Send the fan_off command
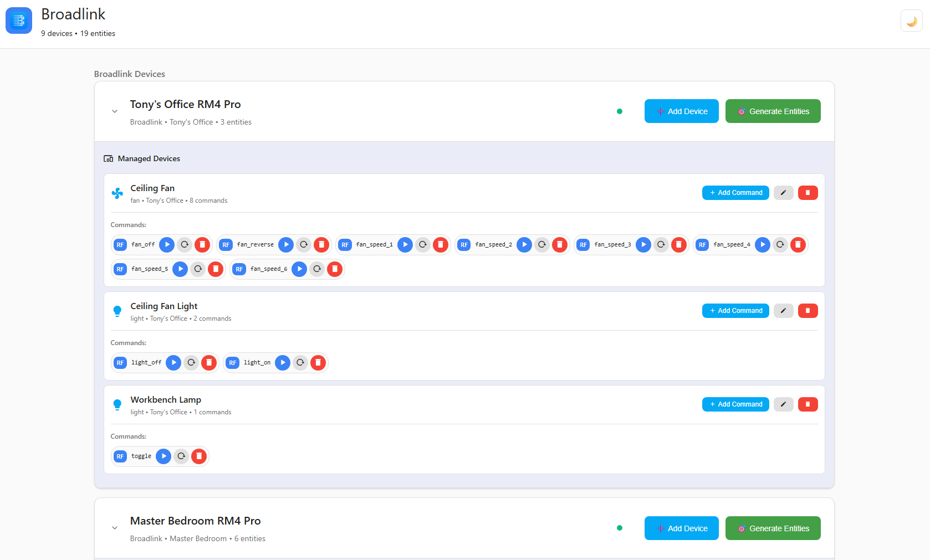Image resolution: width=930 pixels, height=560 pixels. click(167, 244)
